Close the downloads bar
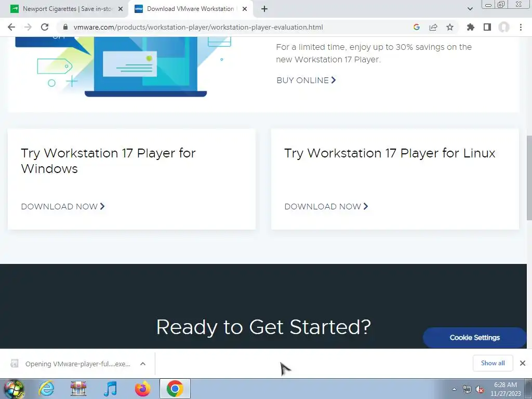 pyautogui.click(x=523, y=363)
